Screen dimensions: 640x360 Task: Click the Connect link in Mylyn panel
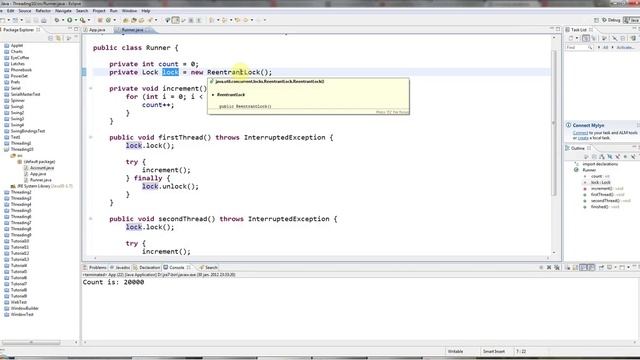pos(580,133)
